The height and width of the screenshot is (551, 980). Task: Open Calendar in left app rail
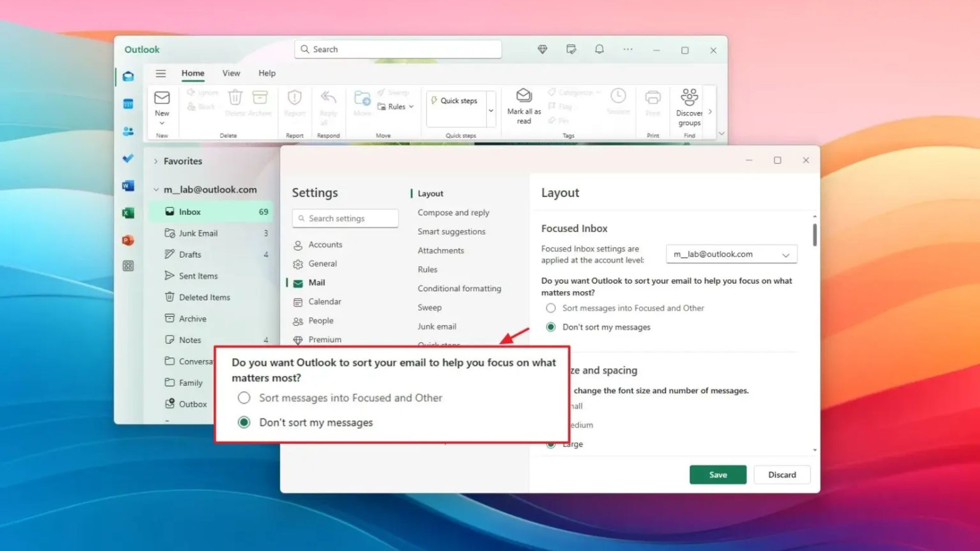128,104
